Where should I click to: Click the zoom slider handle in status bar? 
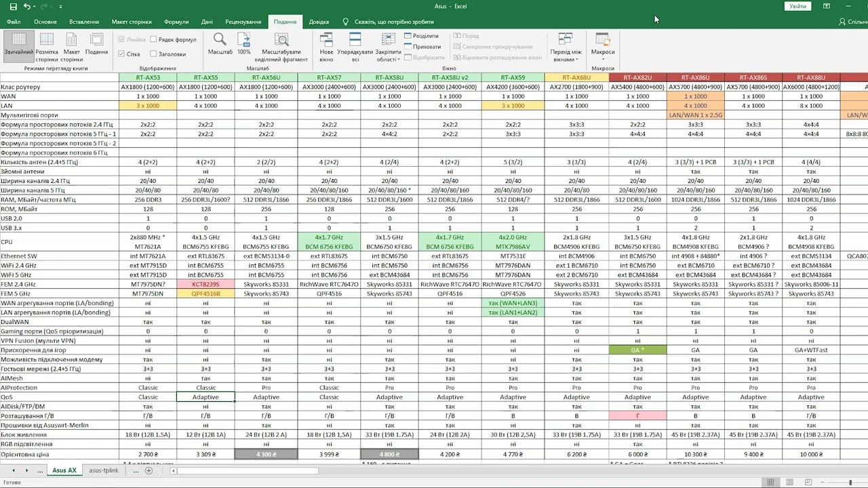(x=850, y=483)
